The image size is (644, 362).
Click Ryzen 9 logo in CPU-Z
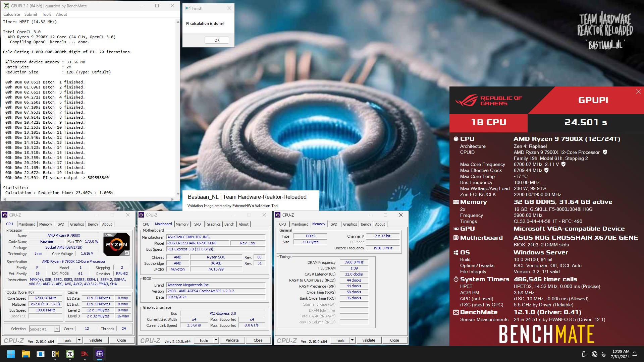[x=116, y=244]
